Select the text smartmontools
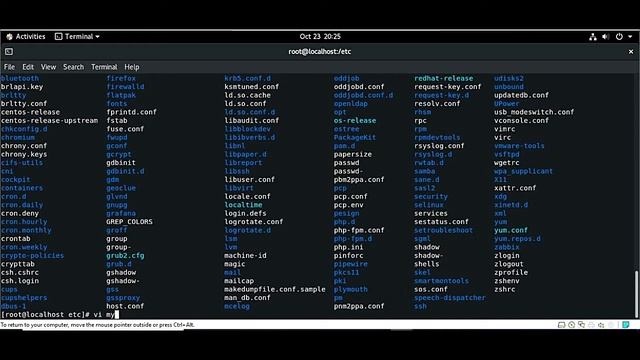 pyautogui.click(x=442, y=281)
